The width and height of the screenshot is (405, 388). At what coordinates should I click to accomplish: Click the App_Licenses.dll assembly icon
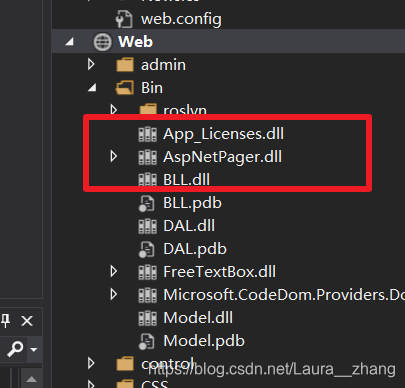pos(147,134)
